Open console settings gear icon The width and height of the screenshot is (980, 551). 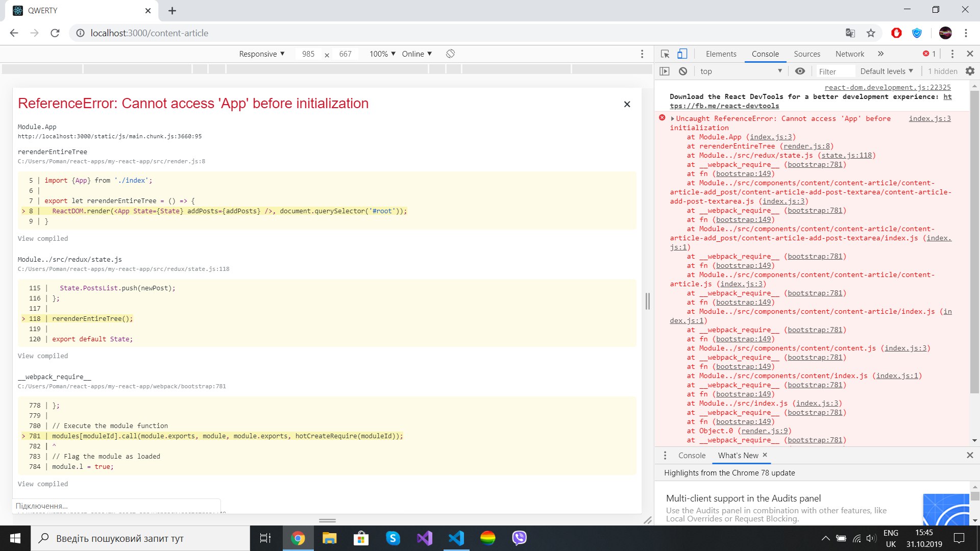point(970,71)
